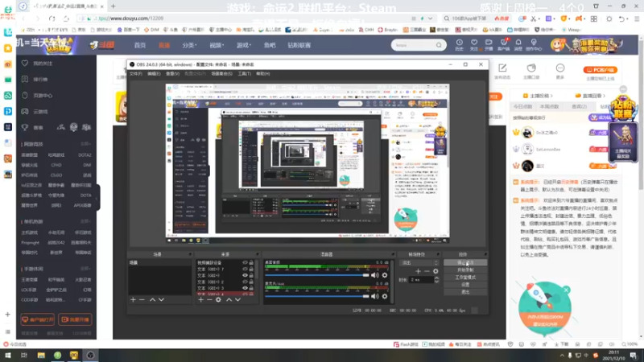
Task: Click orange PC client button on Douyu
Action: pos(600,70)
